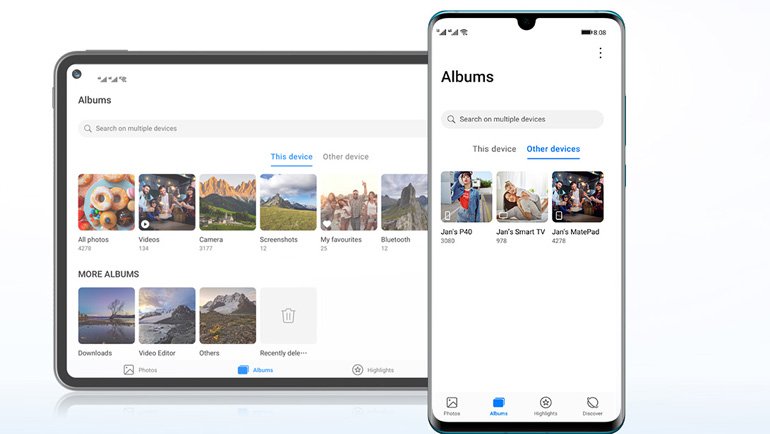Open Highlights icon in phone bottom bar

click(x=546, y=403)
